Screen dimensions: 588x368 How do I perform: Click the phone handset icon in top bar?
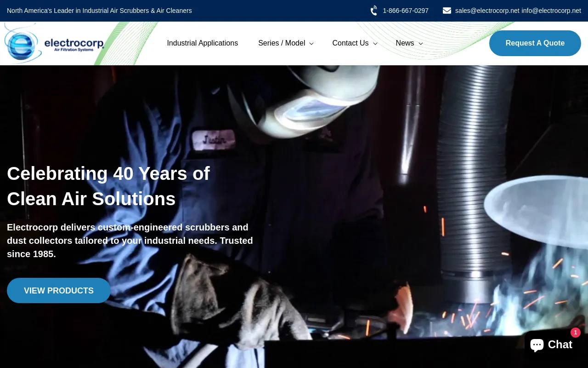pos(374,11)
